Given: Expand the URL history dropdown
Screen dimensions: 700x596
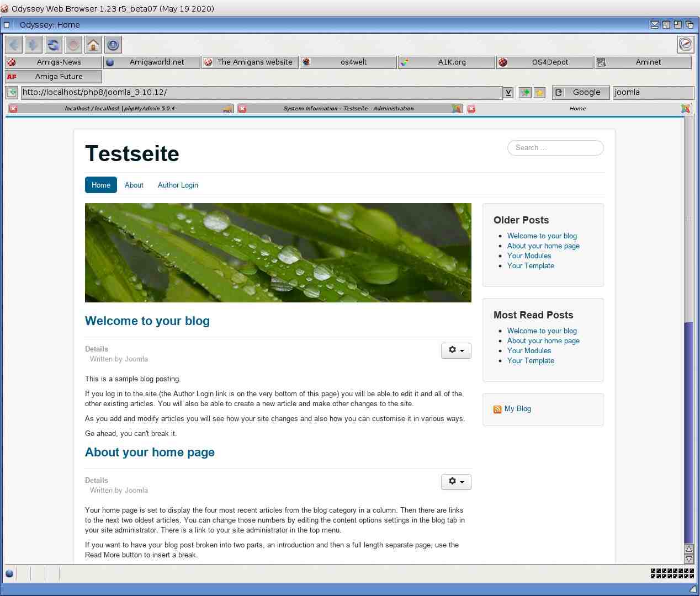Looking at the screenshot, I should 508,93.
